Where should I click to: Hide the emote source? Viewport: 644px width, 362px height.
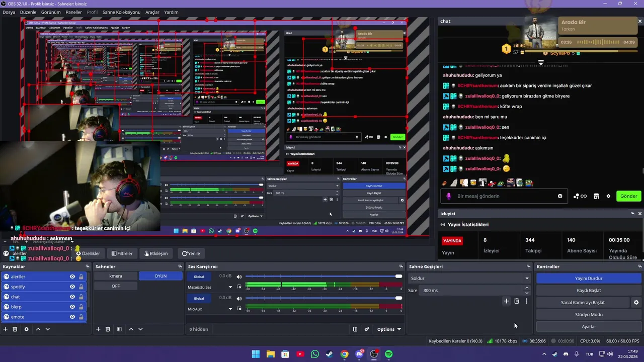[x=72, y=317]
